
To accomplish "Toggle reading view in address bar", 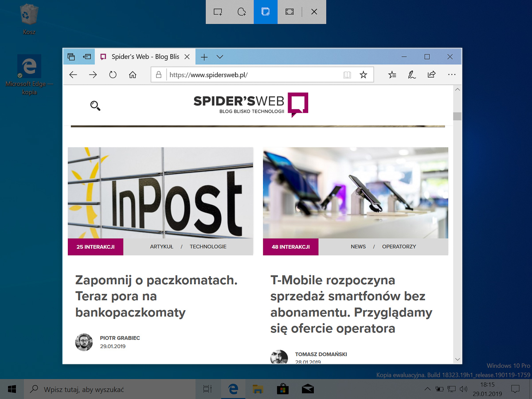I will coord(347,75).
